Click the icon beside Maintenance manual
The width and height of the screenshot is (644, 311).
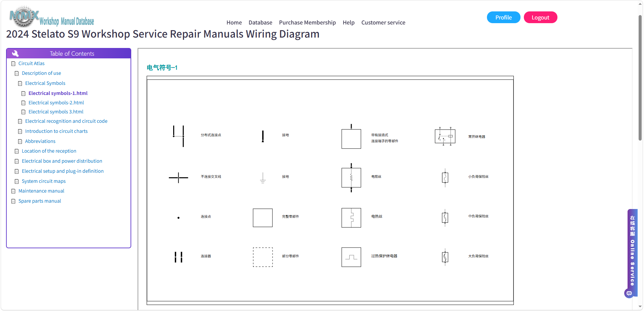point(13,191)
